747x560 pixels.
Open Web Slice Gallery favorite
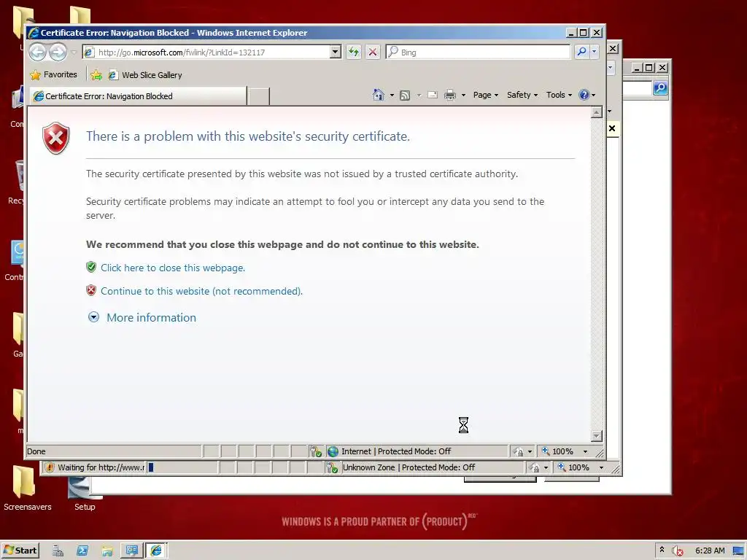145,75
